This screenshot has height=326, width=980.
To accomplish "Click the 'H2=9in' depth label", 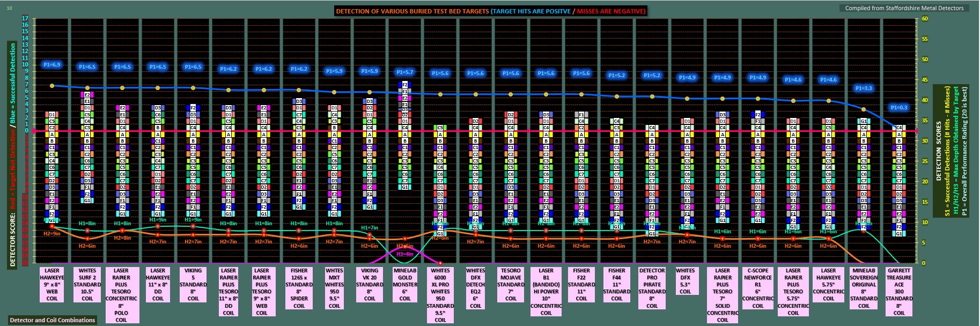I will pos(51,233).
